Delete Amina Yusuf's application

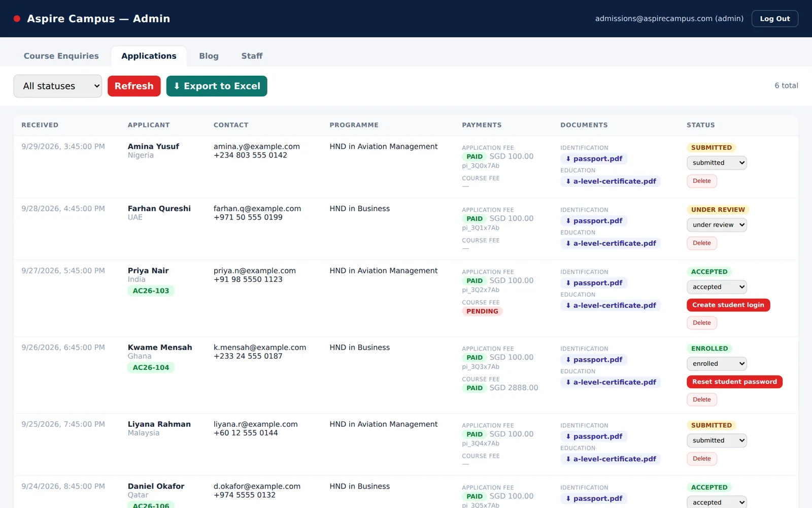[702, 181]
